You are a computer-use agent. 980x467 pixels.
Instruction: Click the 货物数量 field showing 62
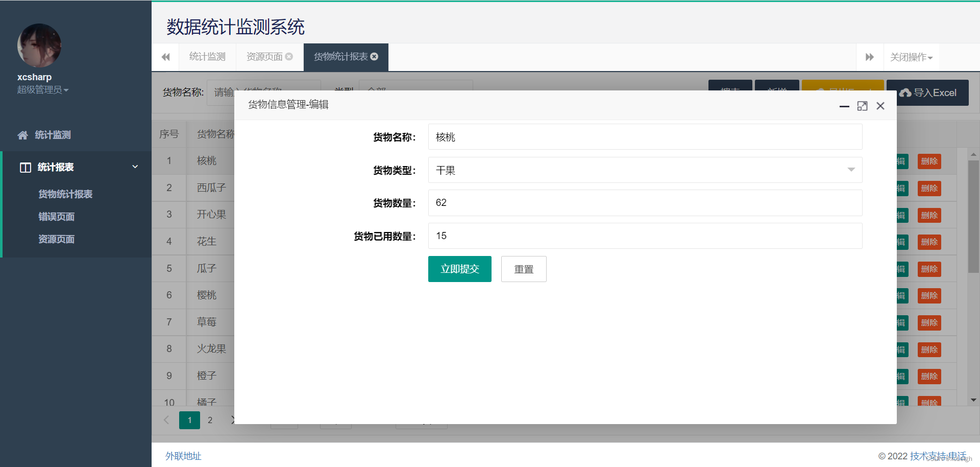(645, 203)
